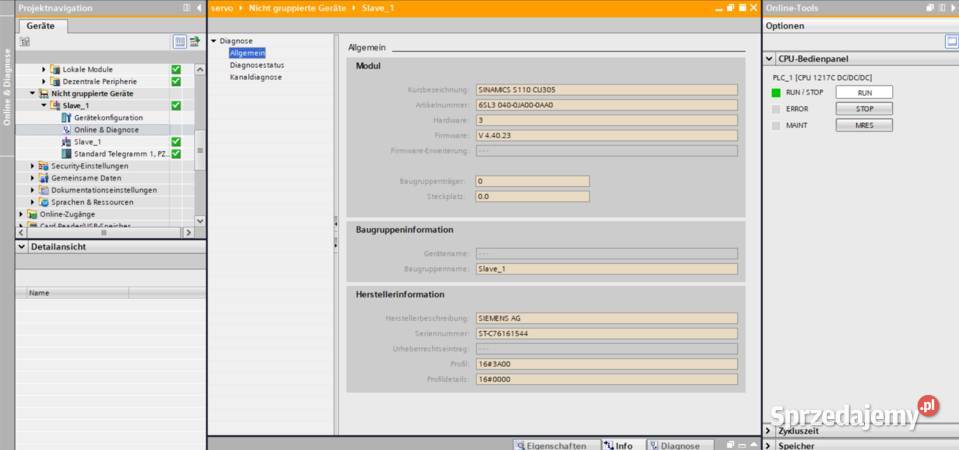Image resolution: width=959 pixels, height=450 pixels.
Task: Expand the Speicher section
Action: (x=769, y=446)
